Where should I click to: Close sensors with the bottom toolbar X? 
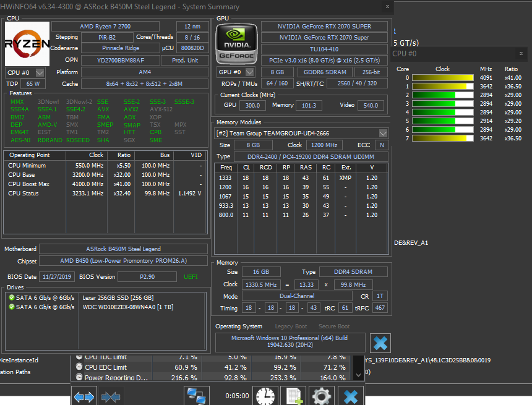[x=350, y=396]
